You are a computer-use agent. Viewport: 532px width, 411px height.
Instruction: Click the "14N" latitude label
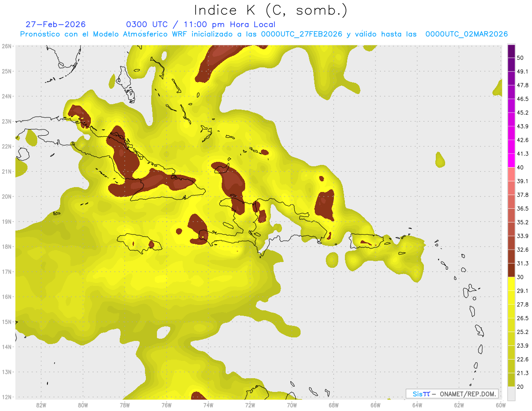coord(6,347)
